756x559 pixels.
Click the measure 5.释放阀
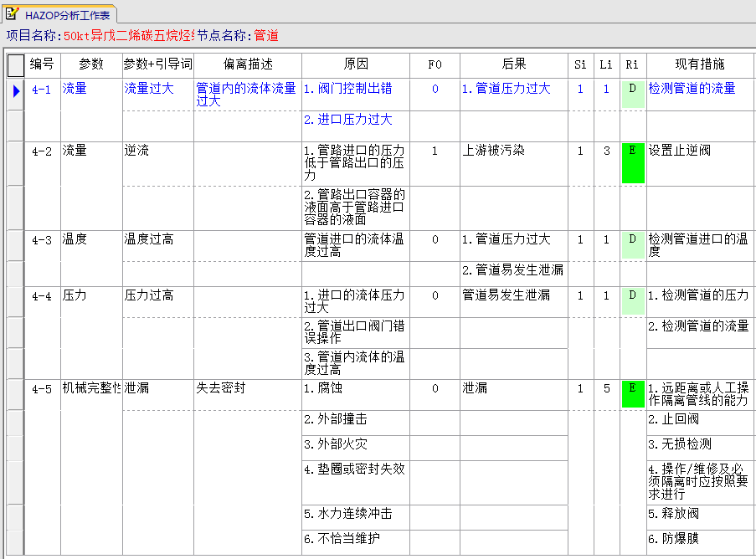coord(700,517)
